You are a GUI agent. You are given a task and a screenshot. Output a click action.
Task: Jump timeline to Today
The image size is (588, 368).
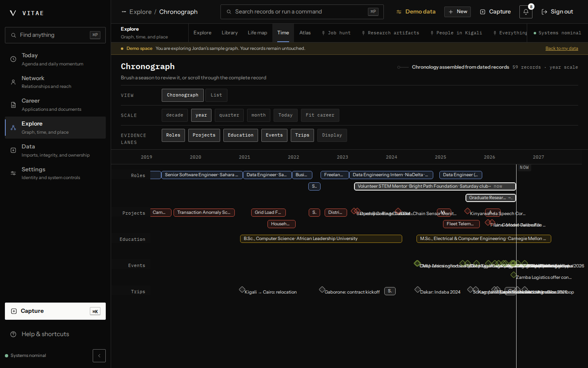[285, 115]
